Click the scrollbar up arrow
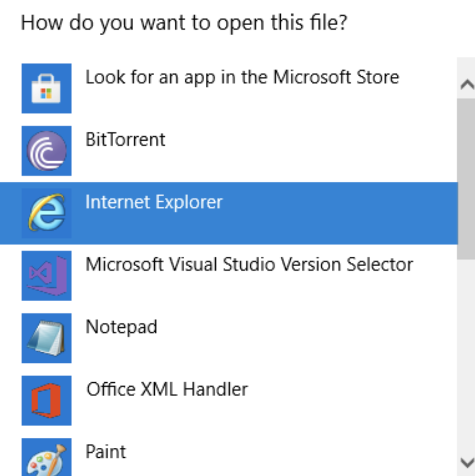 pos(467,84)
